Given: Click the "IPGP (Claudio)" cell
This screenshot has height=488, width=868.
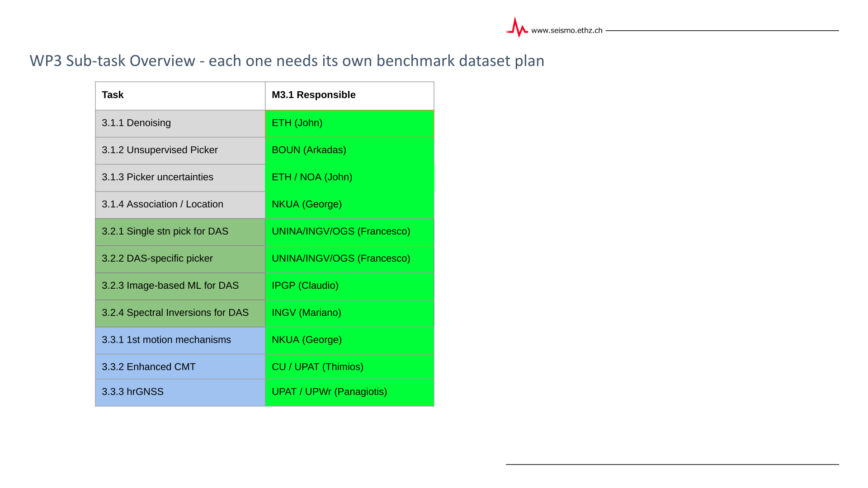Looking at the screenshot, I should 349,286.
